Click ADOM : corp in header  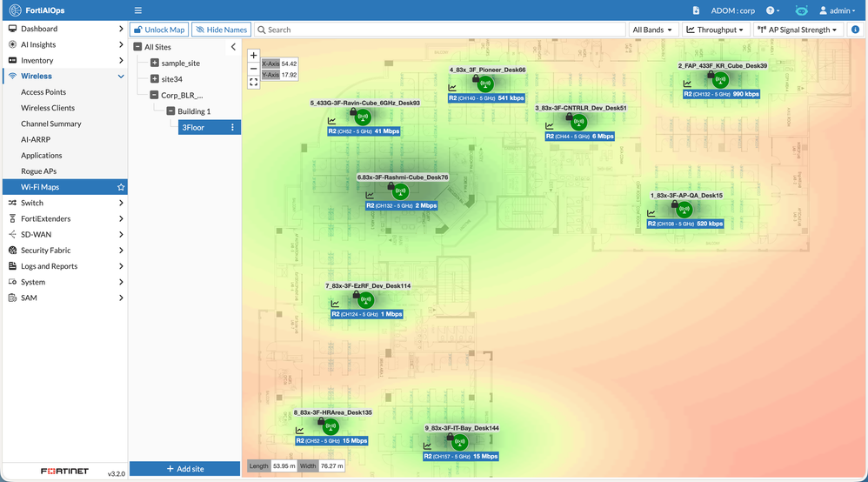tap(732, 10)
